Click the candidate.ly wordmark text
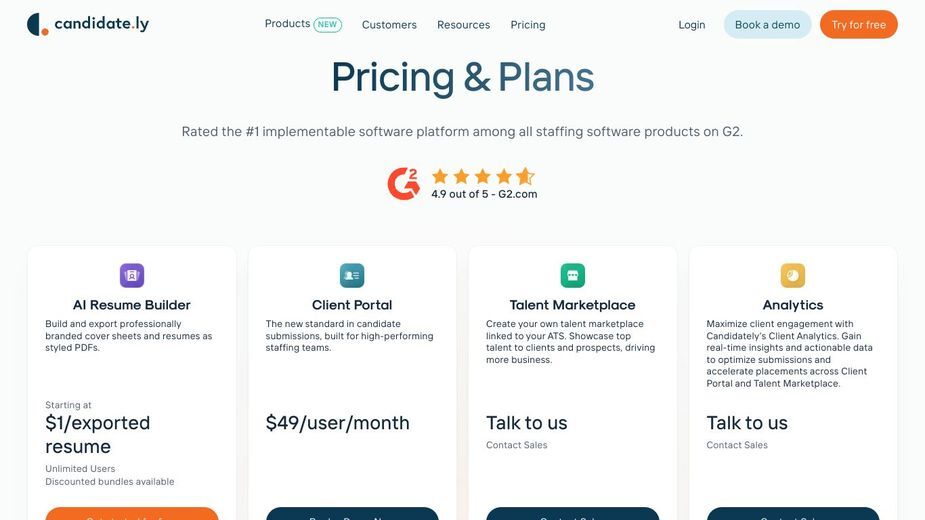This screenshot has width=925, height=520. point(101,24)
